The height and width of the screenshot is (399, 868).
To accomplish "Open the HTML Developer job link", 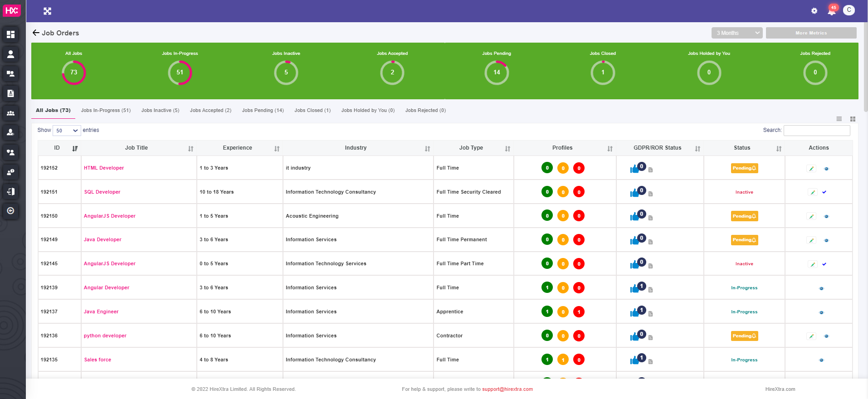I will click(104, 168).
